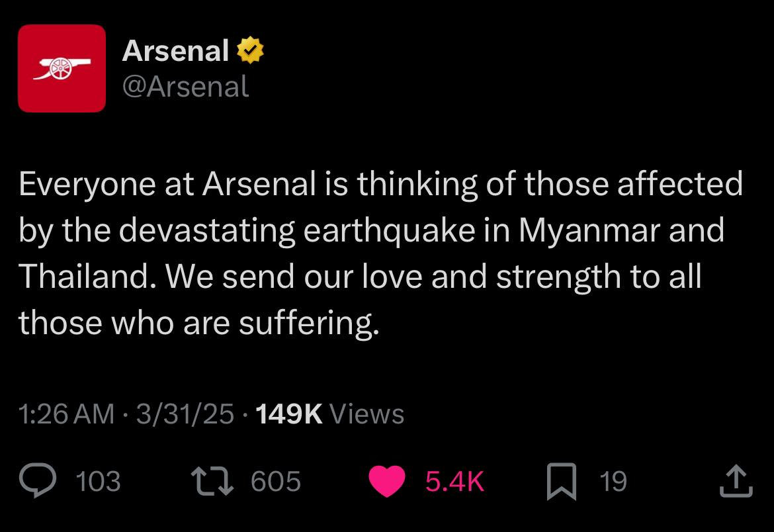Click the gold verified badge next to Arsenal
774x532 pixels.
coord(251,50)
